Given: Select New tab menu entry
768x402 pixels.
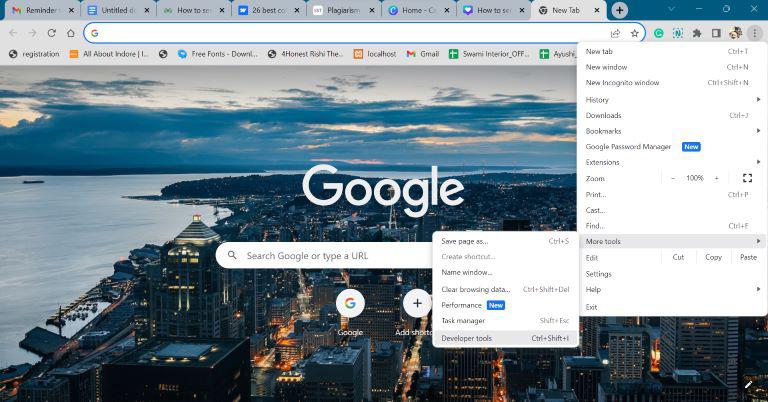Looking at the screenshot, I should (x=672, y=51).
